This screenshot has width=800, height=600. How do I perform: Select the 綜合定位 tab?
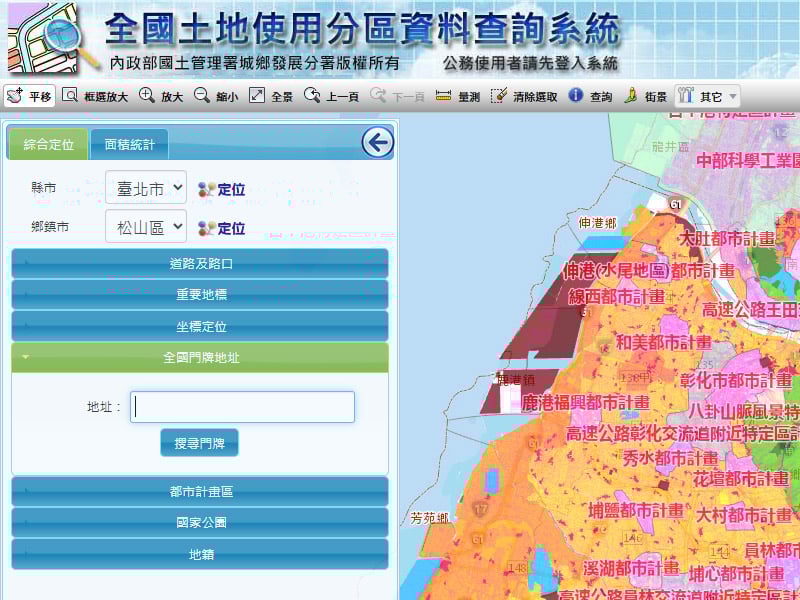tap(48, 145)
